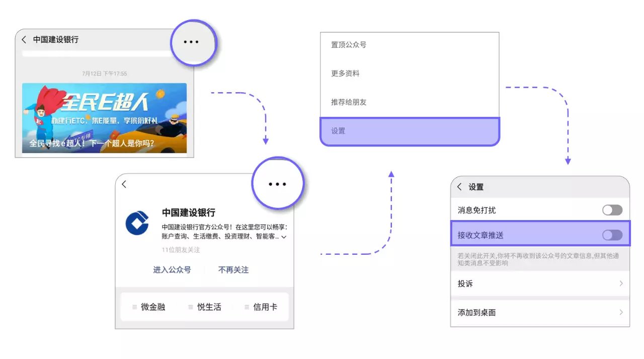Select 更多资料 from the menu
The image size is (644, 359).
(410, 74)
